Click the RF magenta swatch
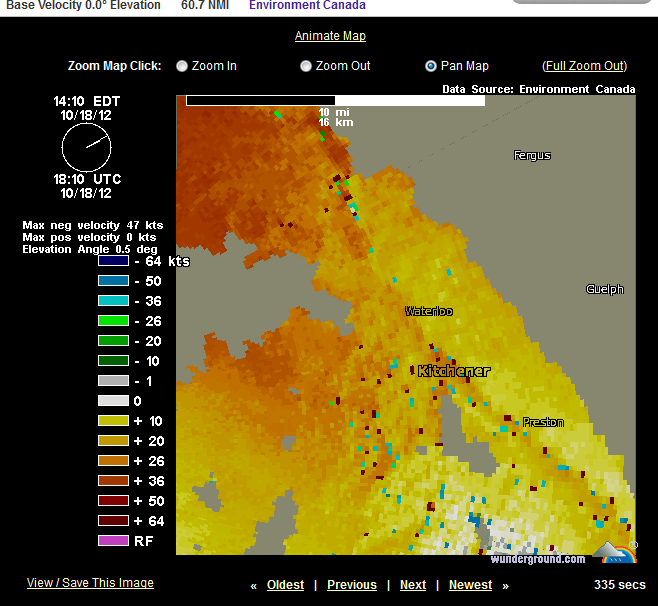 pyautogui.click(x=113, y=541)
